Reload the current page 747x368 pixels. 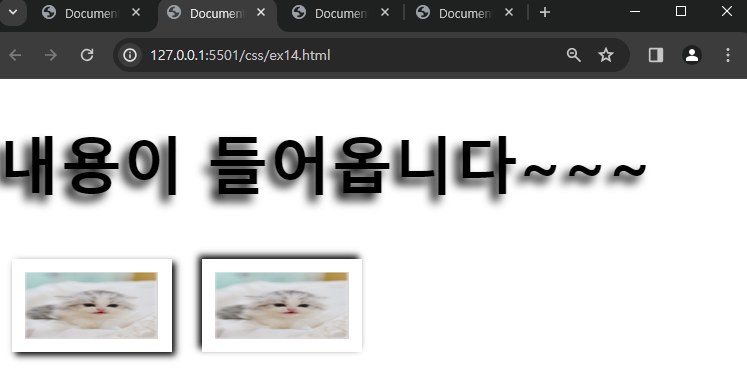click(87, 55)
